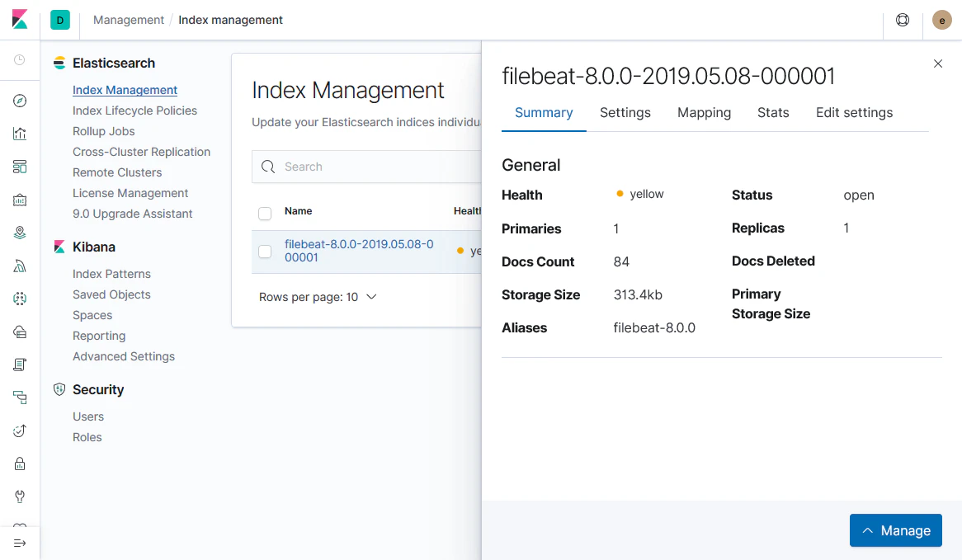Screen dimensions: 962x560
Task: Click the Kibana logo in top-left corner
Action: pyautogui.click(x=20, y=20)
